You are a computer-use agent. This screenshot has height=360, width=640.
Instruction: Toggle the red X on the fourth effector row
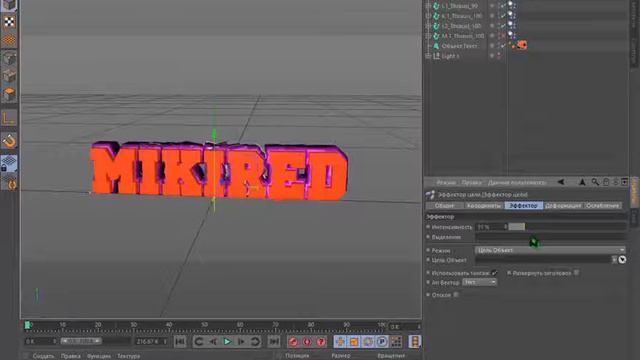point(503,36)
